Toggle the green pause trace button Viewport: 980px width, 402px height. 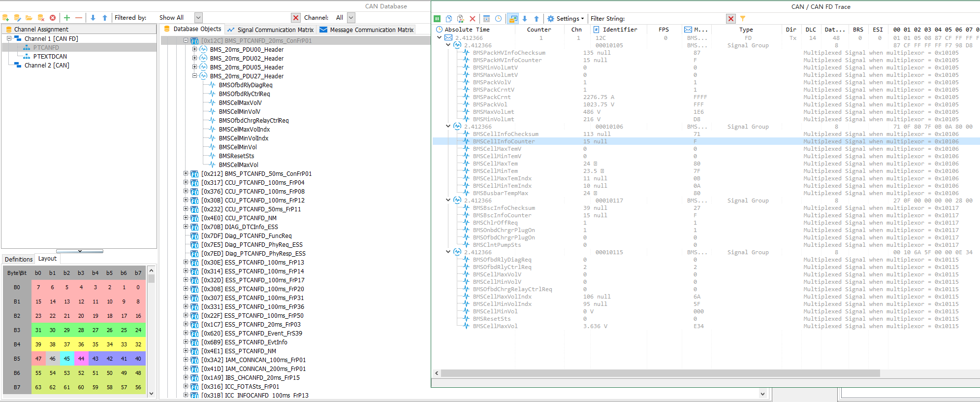(x=437, y=19)
